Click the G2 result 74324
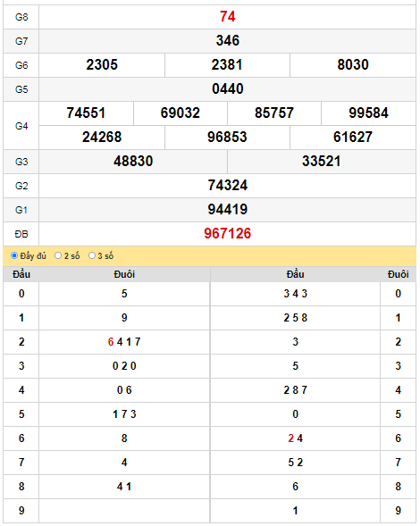 (227, 185)
